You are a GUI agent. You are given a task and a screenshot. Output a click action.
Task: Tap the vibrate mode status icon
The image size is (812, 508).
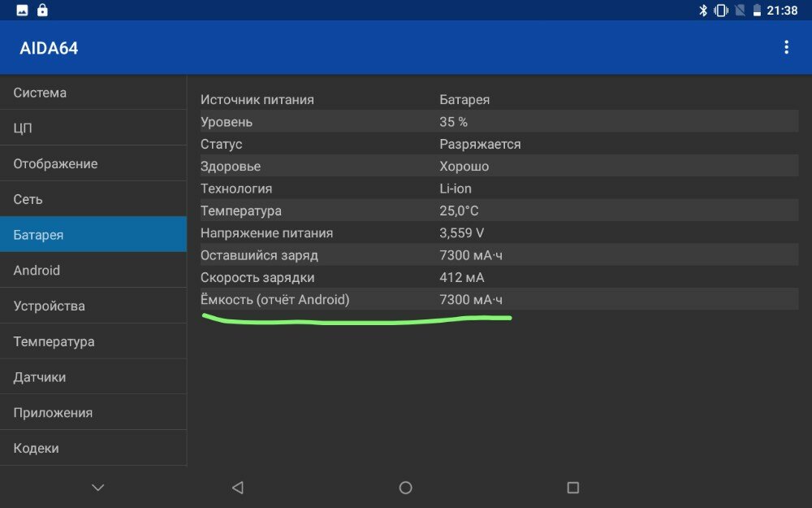click(x=720, y=11)
